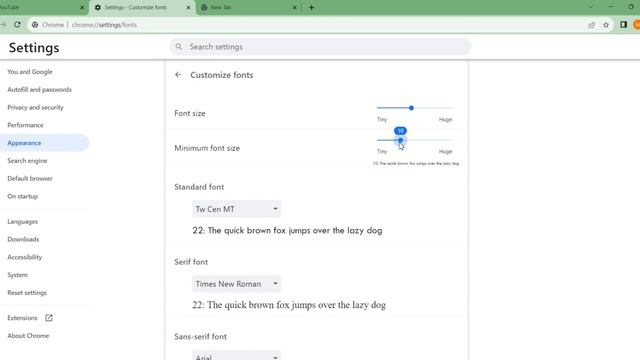Click the Tw Cen MT sample sentence
The height and width of the screenshot is (360, 640).
pyautogui.click(x=287, y=231)
